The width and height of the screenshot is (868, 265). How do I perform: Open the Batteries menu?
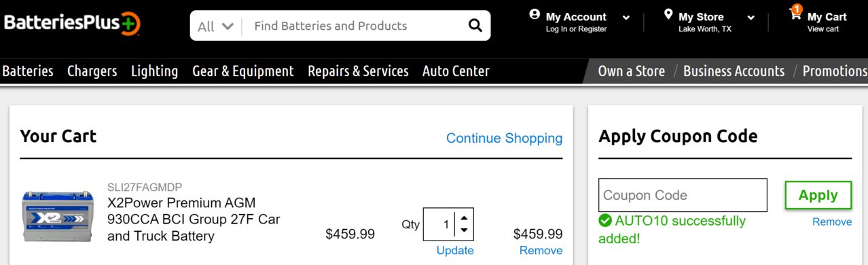[x=28, y=71]
